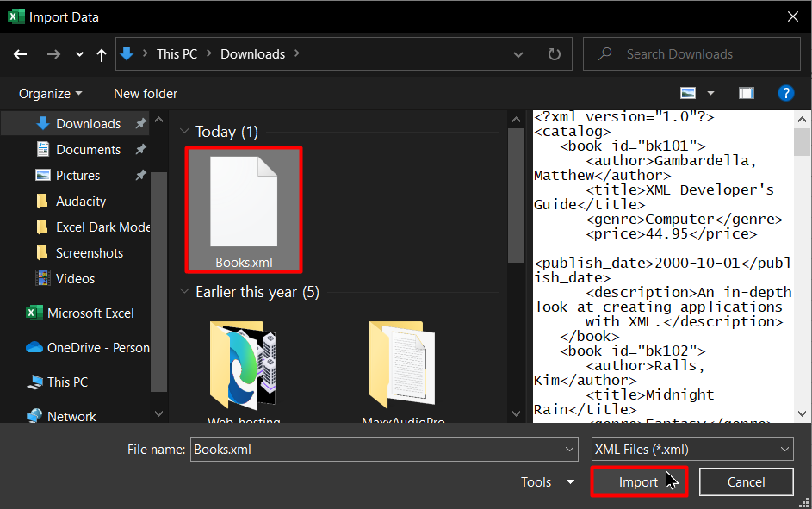Expand the chevron after Downloads in path

pyautogui.click(x=297, y=53)
